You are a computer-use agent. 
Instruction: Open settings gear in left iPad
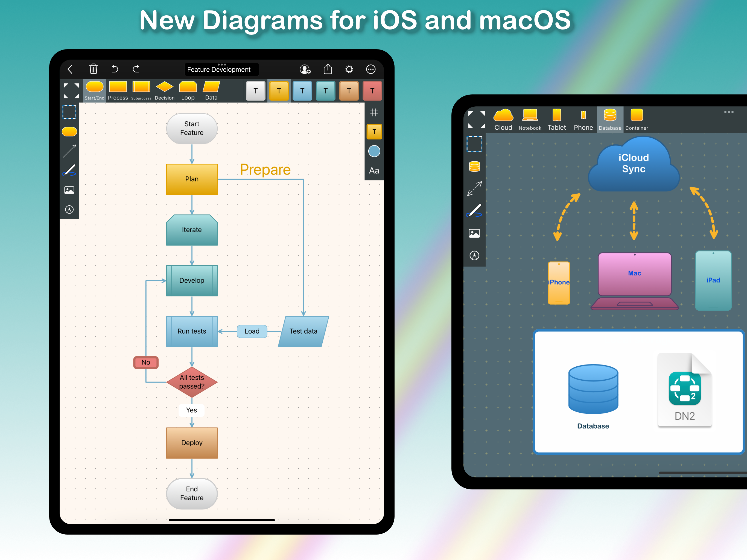pos(349,69)
